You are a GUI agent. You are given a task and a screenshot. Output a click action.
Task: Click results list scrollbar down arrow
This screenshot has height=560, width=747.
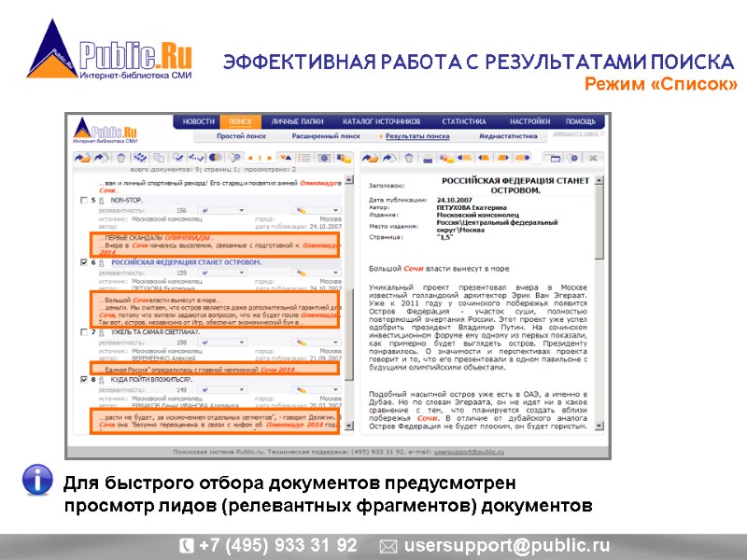click(349, 426)
